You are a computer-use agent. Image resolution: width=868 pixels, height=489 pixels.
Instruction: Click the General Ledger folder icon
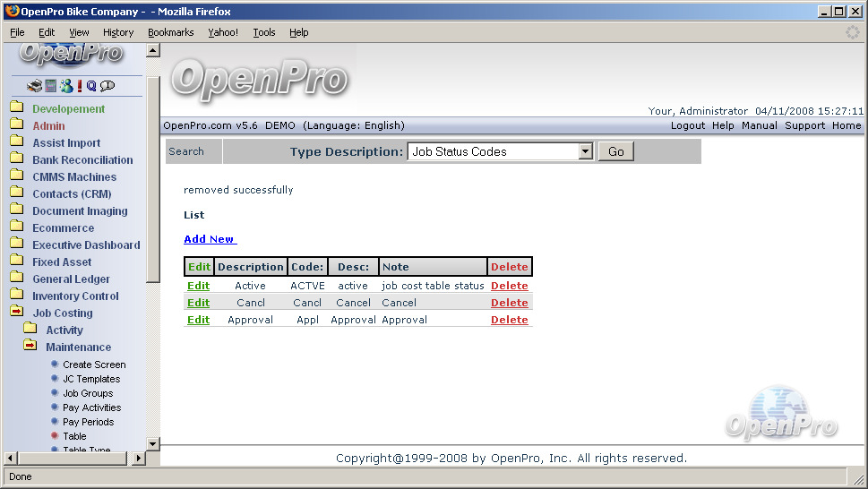[x=17, y=279]
